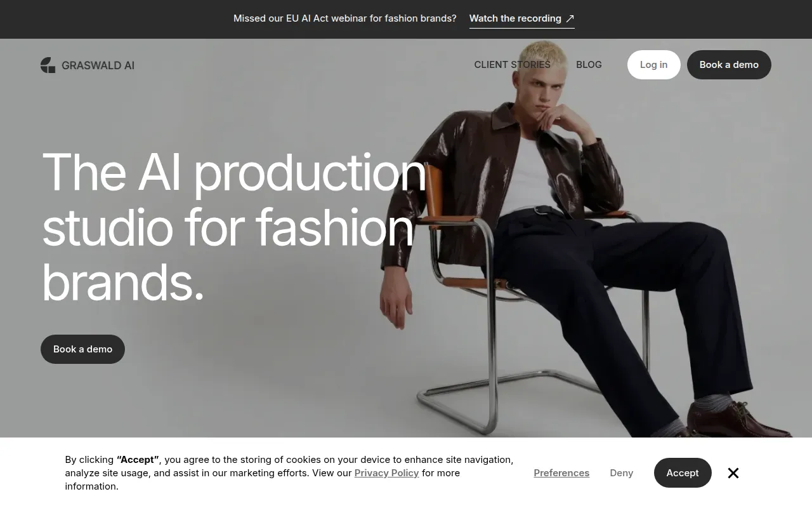Open the Privacy Policy link
This screenshot has height=508, width=812.
click(x=386, y=473)
